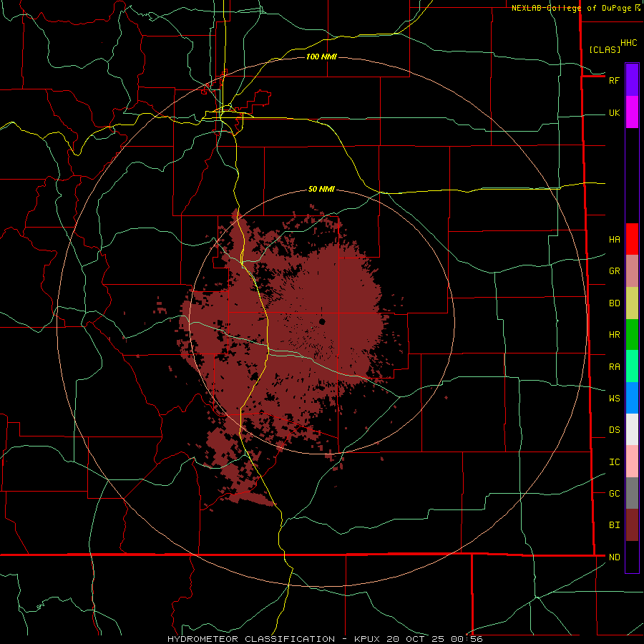
Task: Click the HYDROMETEOR CLASSIFICATION caption text
Action: [x=251, y=639]
